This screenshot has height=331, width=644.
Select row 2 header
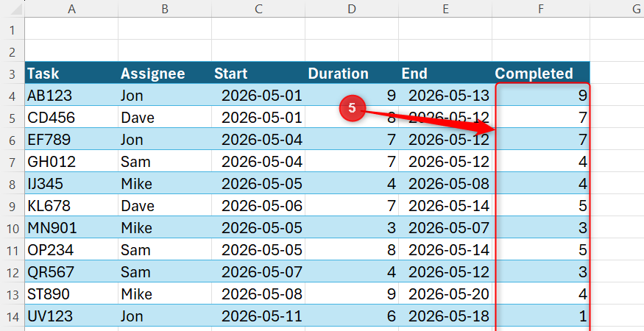(x=13, y=51)
